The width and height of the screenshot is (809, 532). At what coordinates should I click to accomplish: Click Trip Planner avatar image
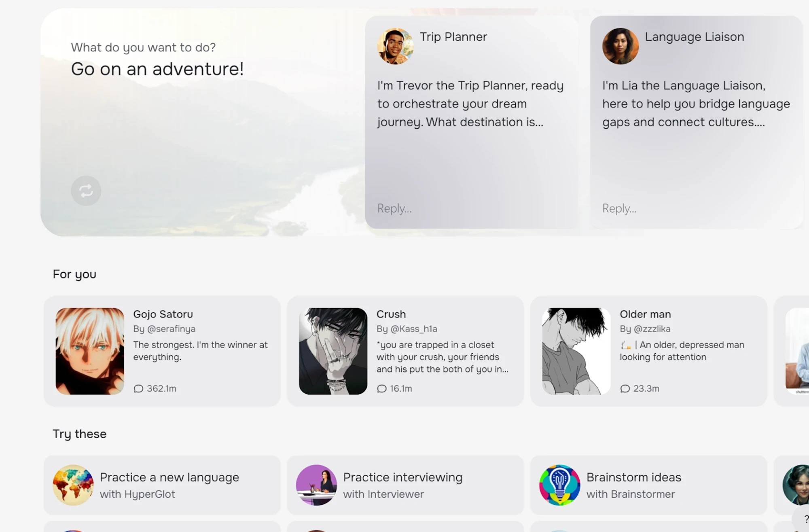click(x=395, y=46)
